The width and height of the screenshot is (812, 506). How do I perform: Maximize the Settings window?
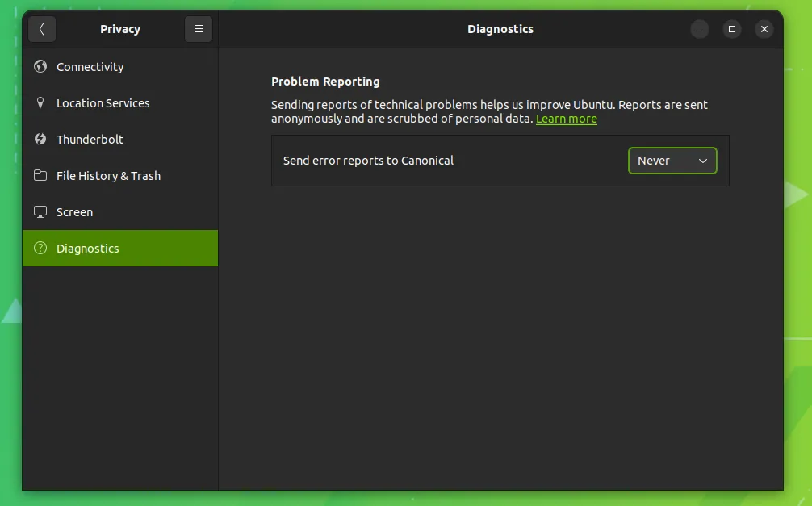(732, 29)
